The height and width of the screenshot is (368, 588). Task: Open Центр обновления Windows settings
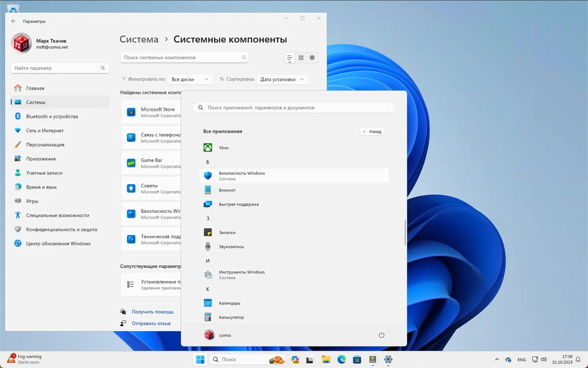coord(60,244)
